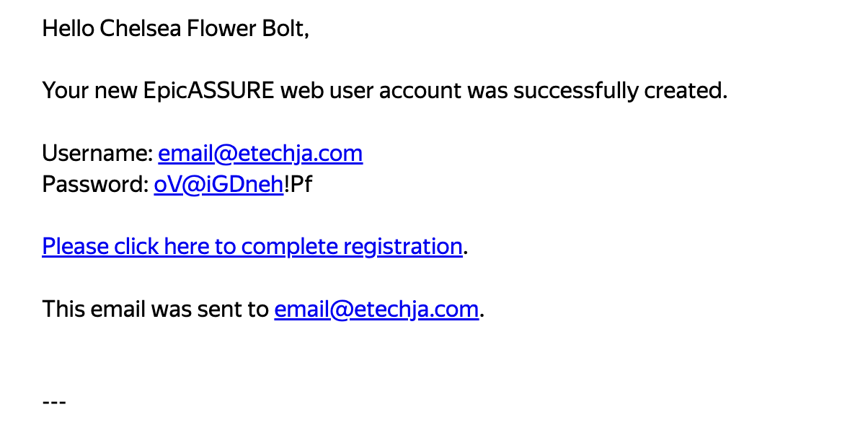Click the word "Hello" in the greeting
Image resolution: width=868 pixels, height=433 pixels.
(68, 29)
